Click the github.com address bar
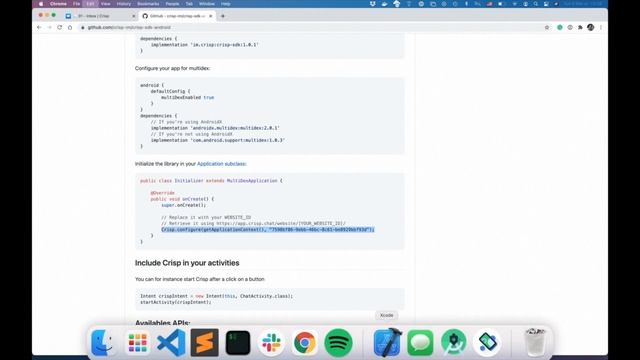 coord(310,27)
